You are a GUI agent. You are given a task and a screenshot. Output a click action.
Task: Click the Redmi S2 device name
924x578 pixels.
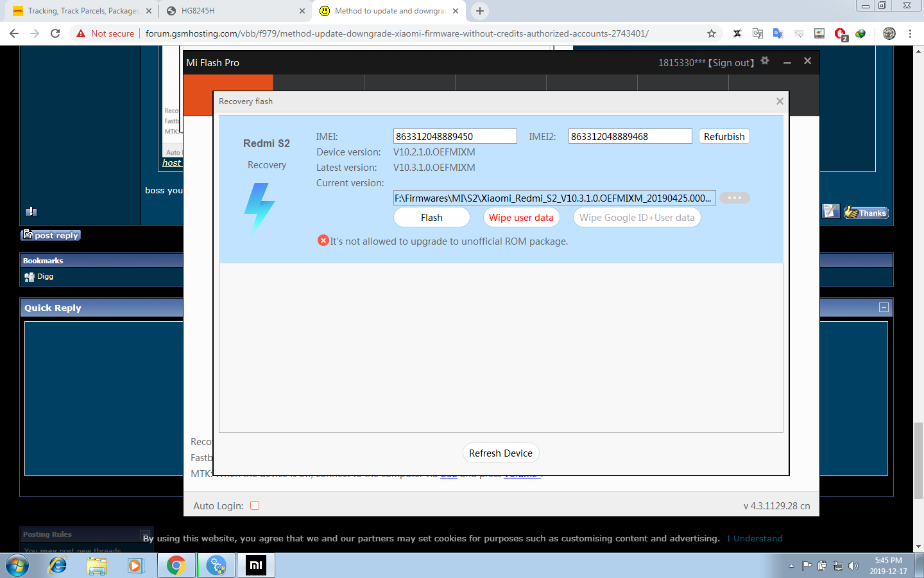tap(266, 143)
